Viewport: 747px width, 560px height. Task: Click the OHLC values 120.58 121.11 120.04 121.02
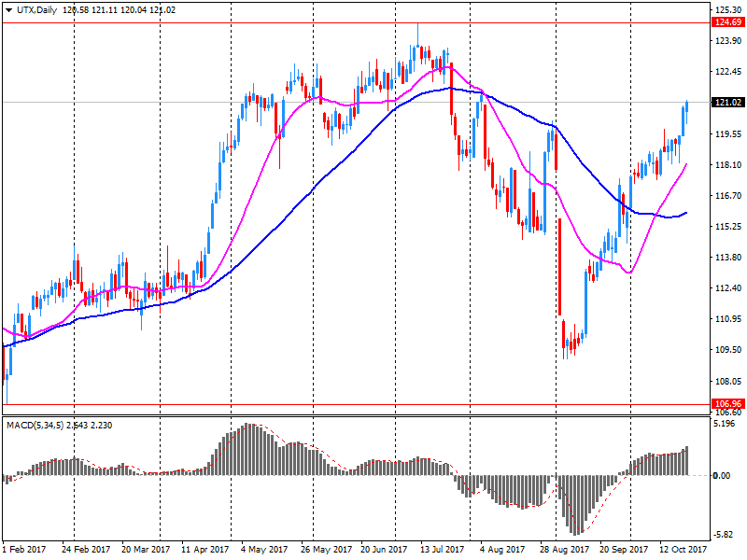pos(119,10)
